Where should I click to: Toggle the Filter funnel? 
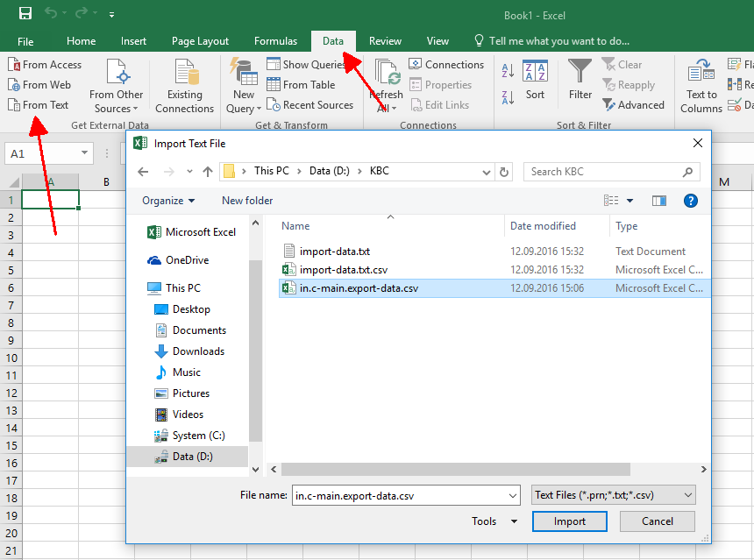(x=580, y=80)
